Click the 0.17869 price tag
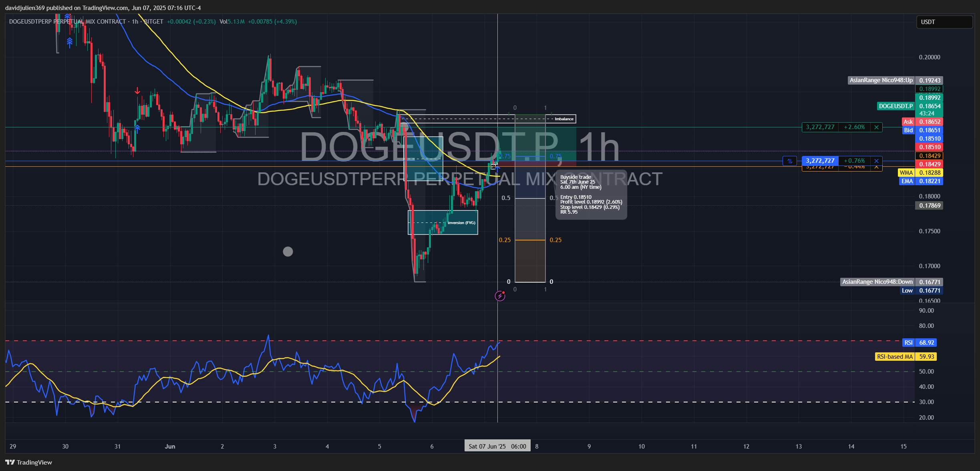The image size is (980, 471). click(929, 206)
